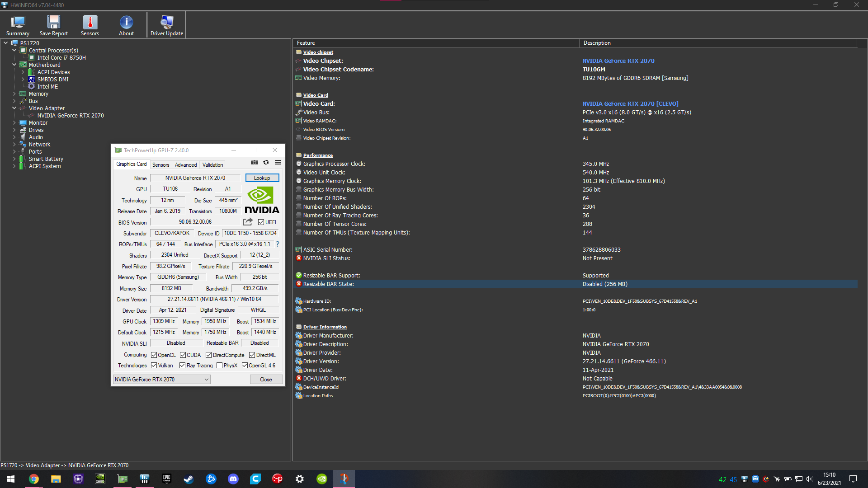The image size is (868, 488).
Task: Click the airplane mode tray icon
Action: [777, 479]
